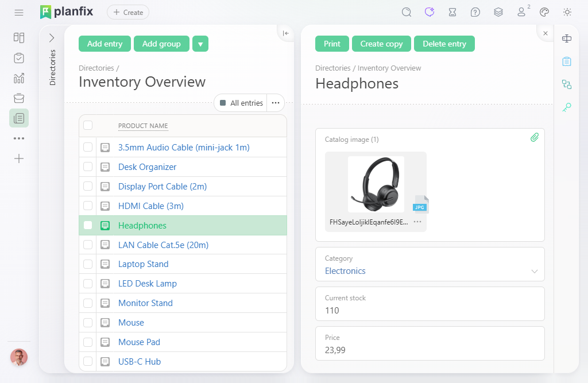Viewport: 588px width, 383px height.
Task: Open dropdown arrow next to Add group
Action: [x=200, y=44]
